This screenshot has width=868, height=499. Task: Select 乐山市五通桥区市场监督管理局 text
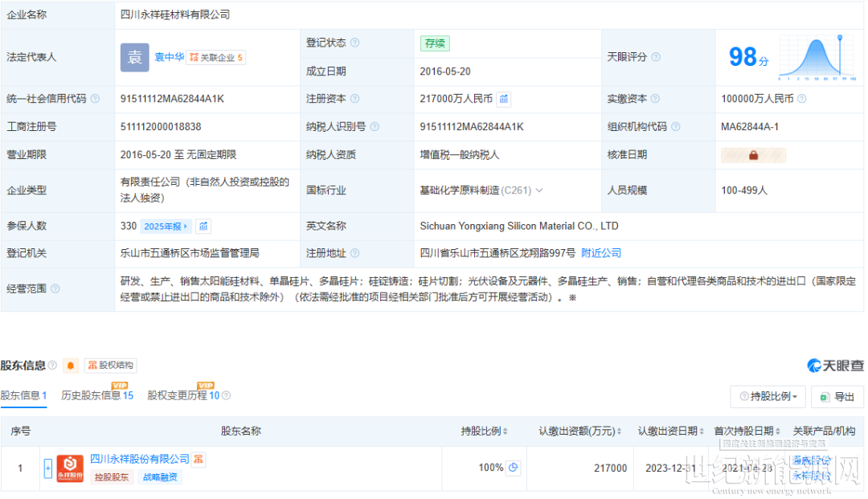[190, 253]
